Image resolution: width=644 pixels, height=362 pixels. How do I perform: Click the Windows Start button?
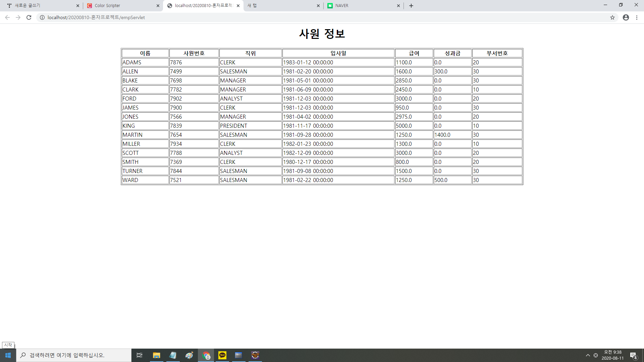[x=8, y=355]
